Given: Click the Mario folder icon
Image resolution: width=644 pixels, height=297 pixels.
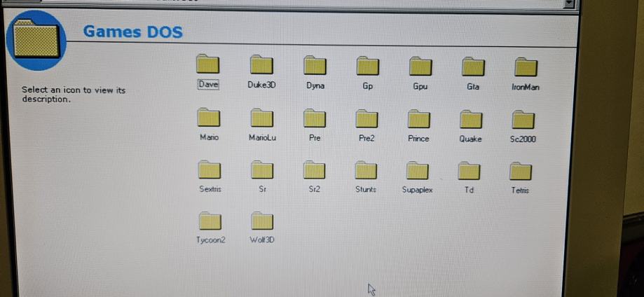Looking at the screenshot, I should (x=209, y=118).
